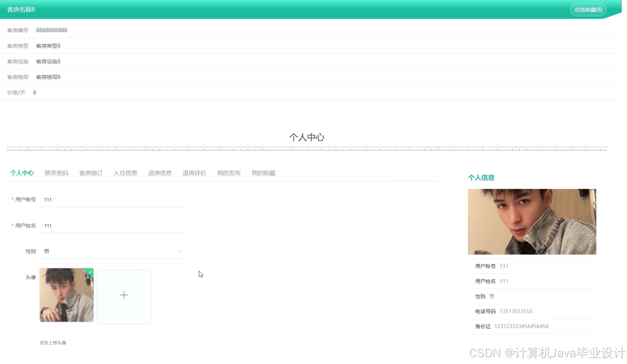627x364 pixels.
Task: Open the 入住信息 tab
Action: coord(125,173)
